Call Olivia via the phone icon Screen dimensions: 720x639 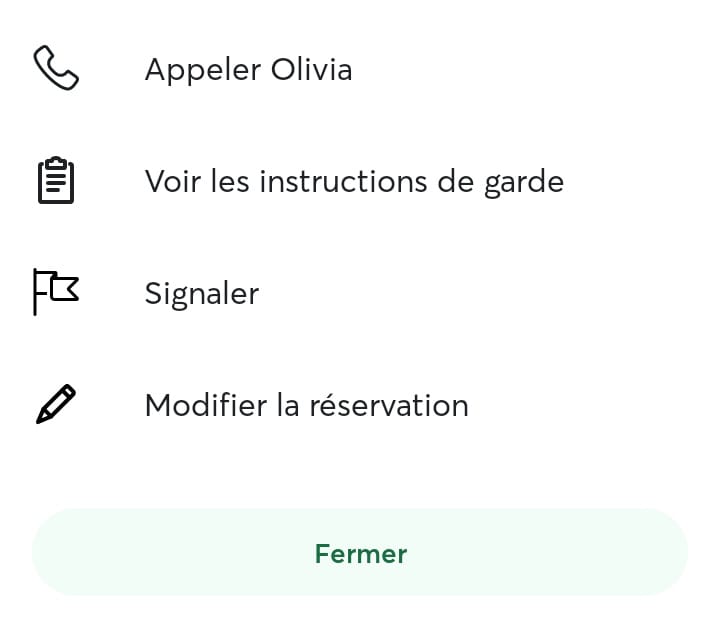point(56,68)
